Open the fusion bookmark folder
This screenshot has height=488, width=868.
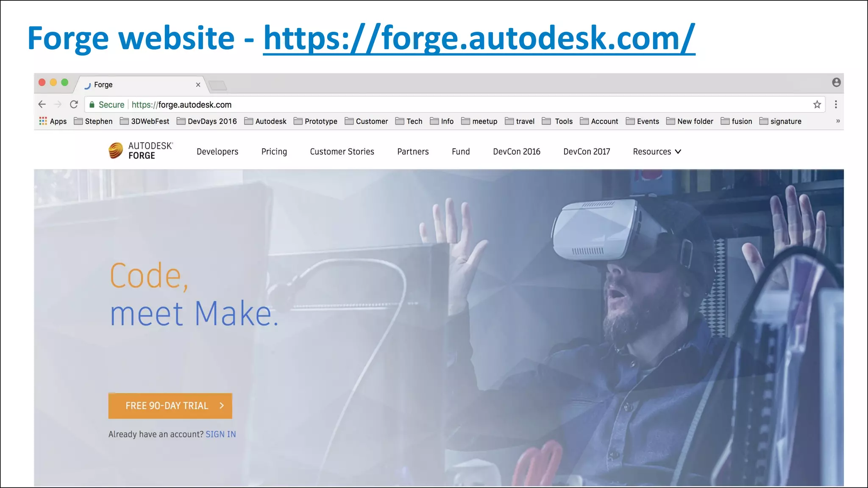coord(737,121)
